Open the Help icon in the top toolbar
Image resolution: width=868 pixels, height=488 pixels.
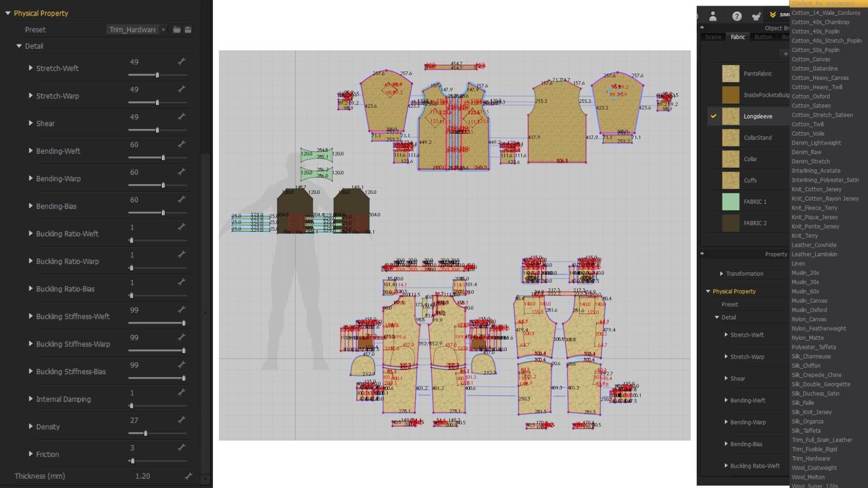click(737, 16)
